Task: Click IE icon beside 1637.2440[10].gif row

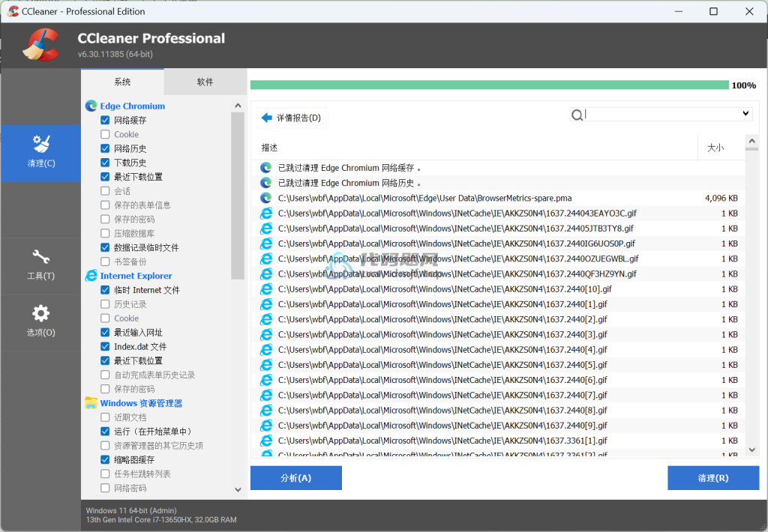Action: [266, 289]
